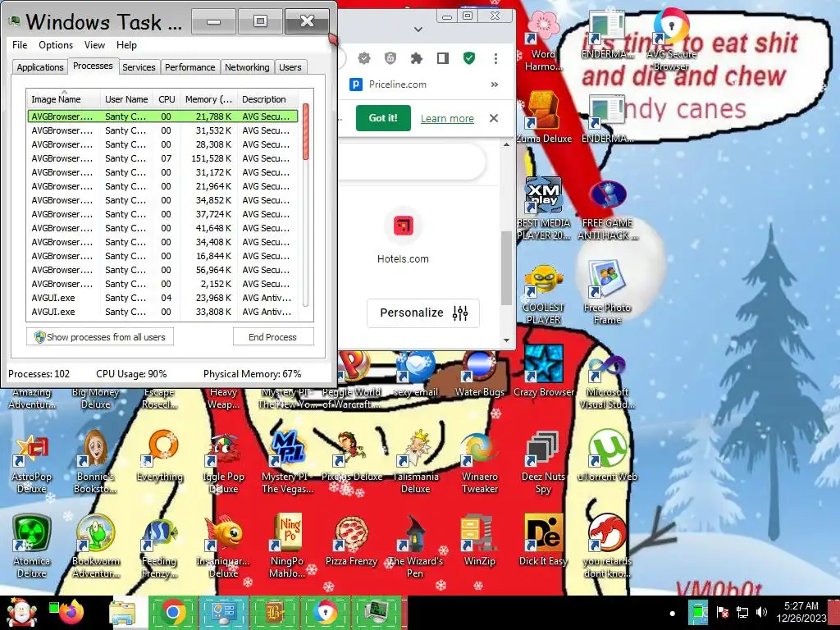Open the Insaniquarium Deluxe desktop shortcut
The height and width of the screenshot is (630, 840).
point(223,546)
